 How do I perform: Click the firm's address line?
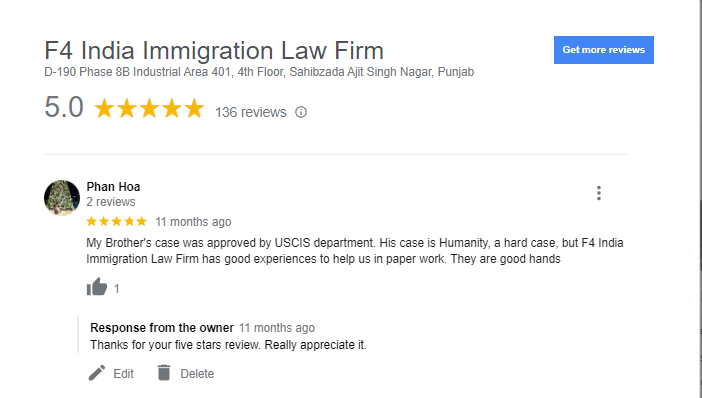259,72
